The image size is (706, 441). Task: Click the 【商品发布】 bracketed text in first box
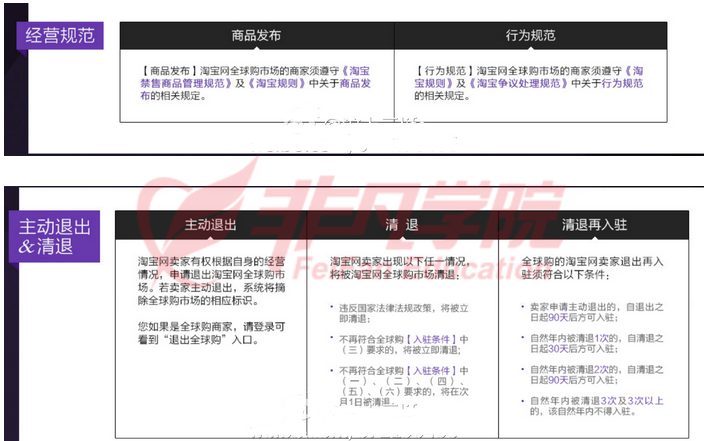pyautogui.click(x=169, y=71)
